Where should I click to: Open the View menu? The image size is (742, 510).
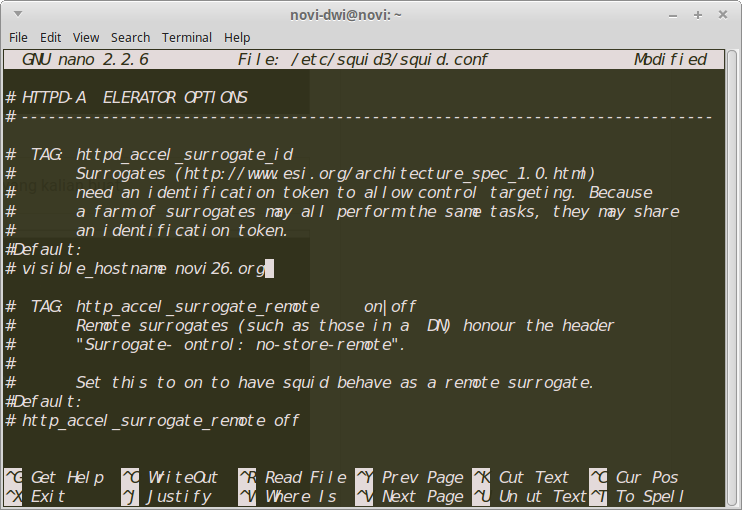point(86,37)
